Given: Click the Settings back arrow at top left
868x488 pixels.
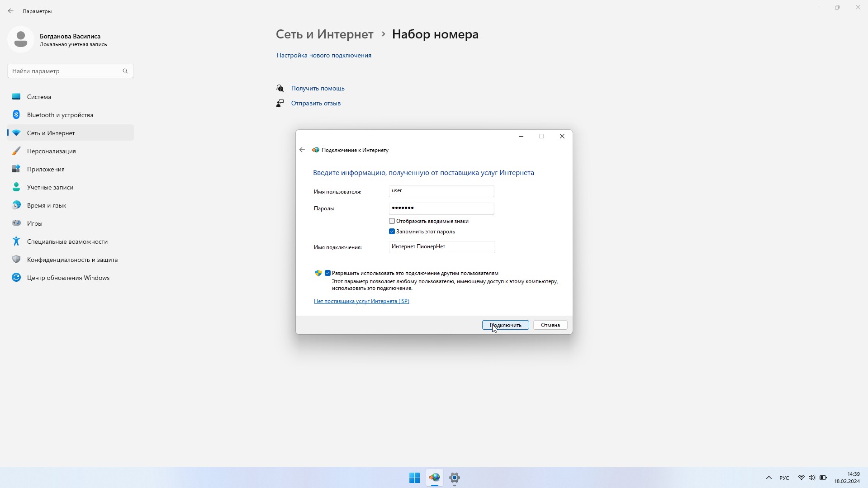Looking at the screenshot, I should [x=11, y=11].
